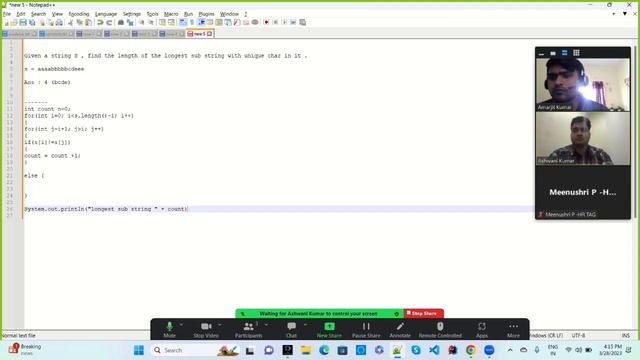Click the Cut scissors icon in toolbar

[x=70, y=22]
